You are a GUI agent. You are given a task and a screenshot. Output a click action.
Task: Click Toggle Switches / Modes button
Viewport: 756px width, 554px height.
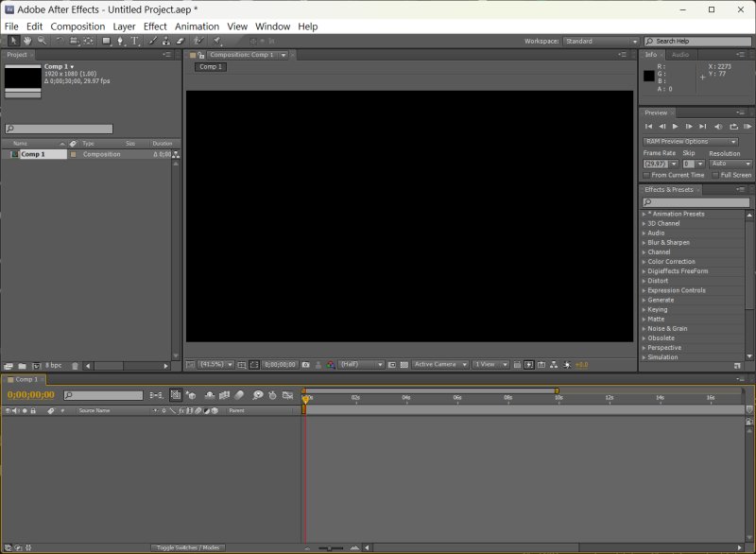[186, 547]
